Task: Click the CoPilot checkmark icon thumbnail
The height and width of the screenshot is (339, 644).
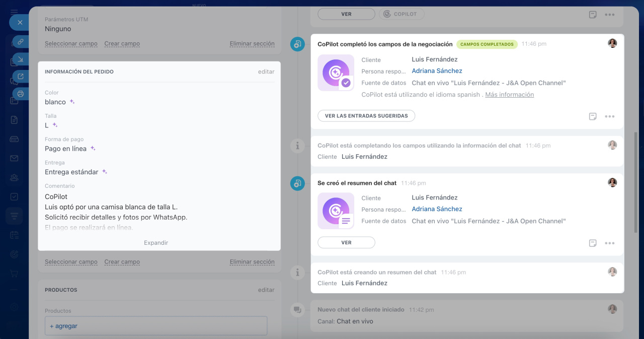Action: [x=336, y=73]
